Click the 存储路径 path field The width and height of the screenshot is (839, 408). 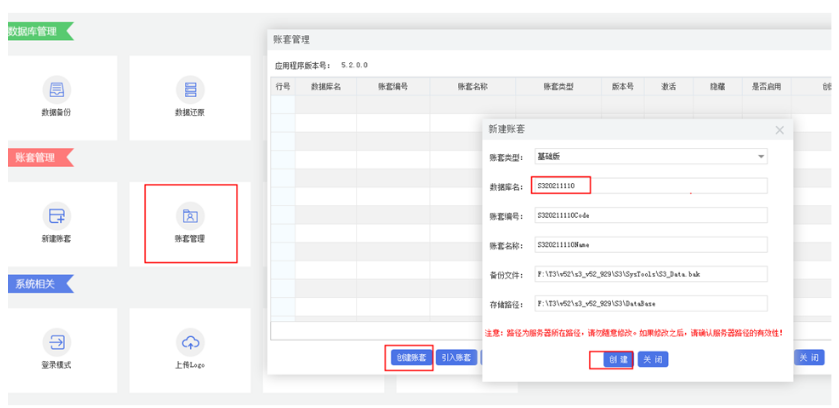point(650,303)
